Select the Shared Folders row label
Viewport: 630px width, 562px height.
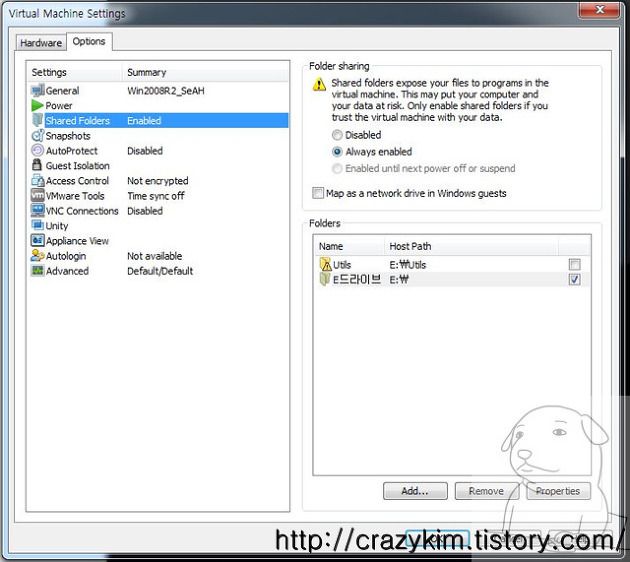(x=78, y=121)
